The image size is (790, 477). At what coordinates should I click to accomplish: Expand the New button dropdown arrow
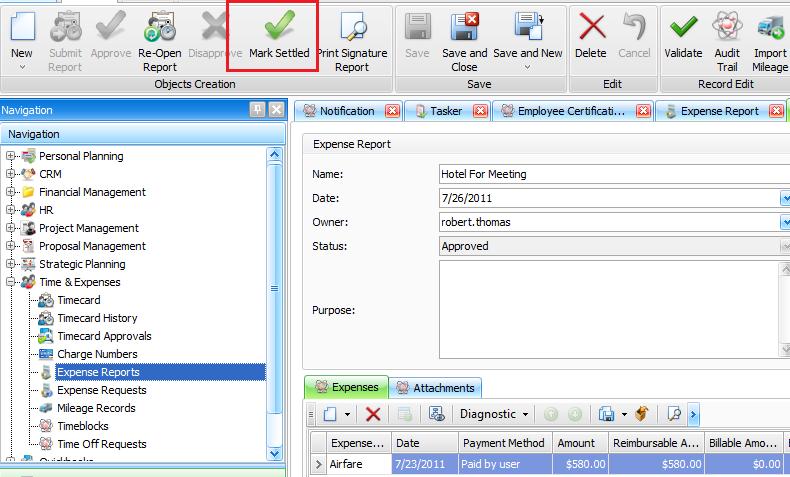21,68
